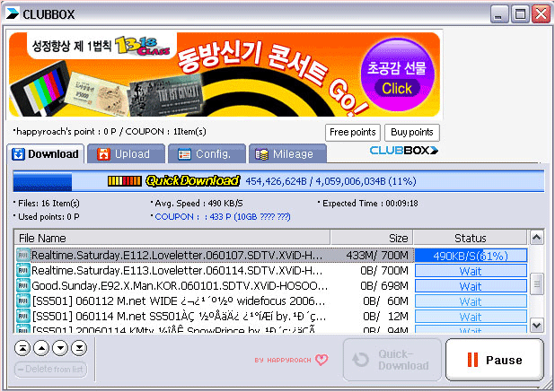Viewport: 555px width, 392px height.
Task: Click the 0B/ 12M size cell
Action: tap(385, 316)
